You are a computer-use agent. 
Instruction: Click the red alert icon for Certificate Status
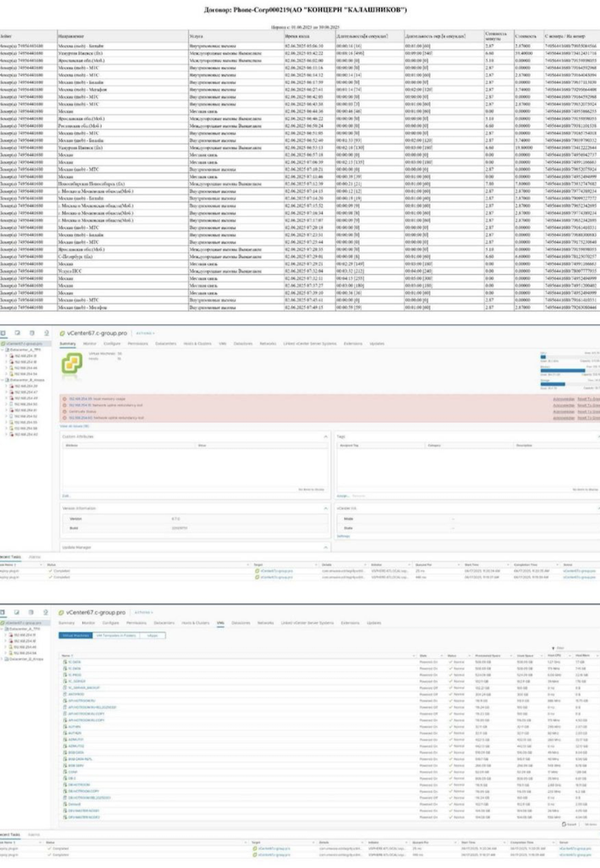pos(65,410)
